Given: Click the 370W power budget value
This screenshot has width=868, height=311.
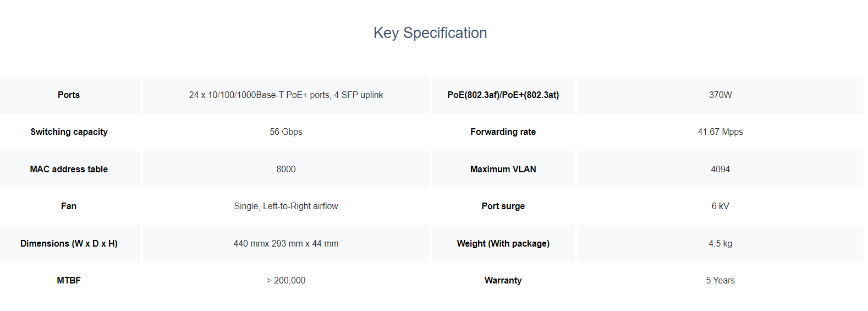Looking at the screenshot, I should point(721,95).
